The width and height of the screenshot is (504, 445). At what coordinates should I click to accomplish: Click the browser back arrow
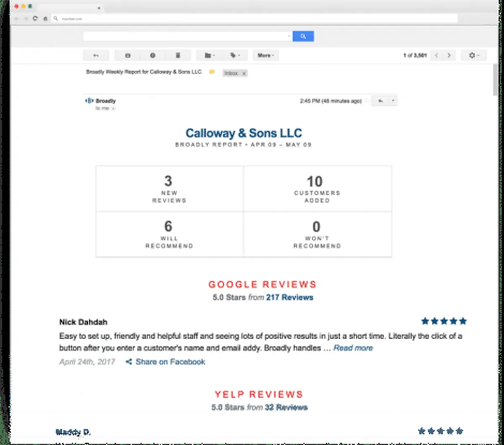(x=16, y=18)
